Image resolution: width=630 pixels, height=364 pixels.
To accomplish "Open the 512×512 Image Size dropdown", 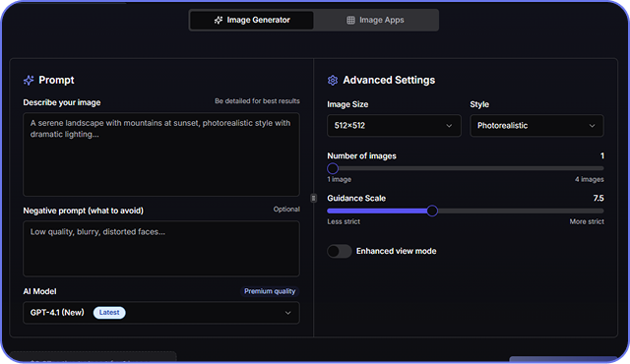I will coord(394,126).
